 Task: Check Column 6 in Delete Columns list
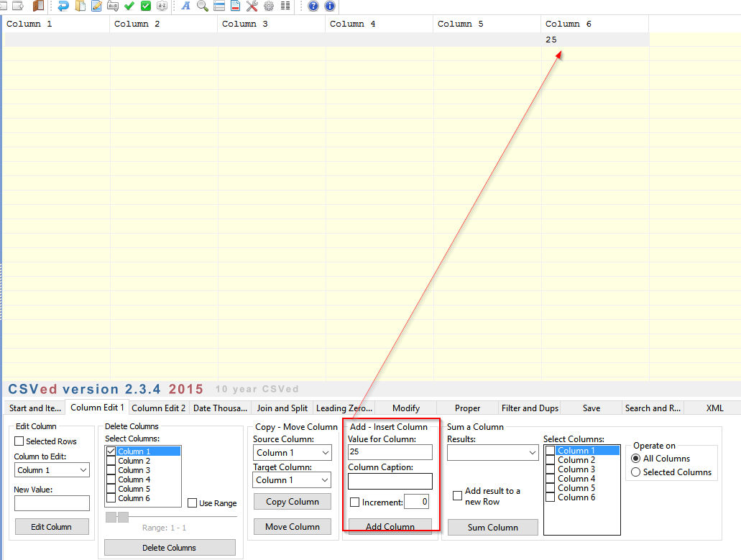point(111,498)
